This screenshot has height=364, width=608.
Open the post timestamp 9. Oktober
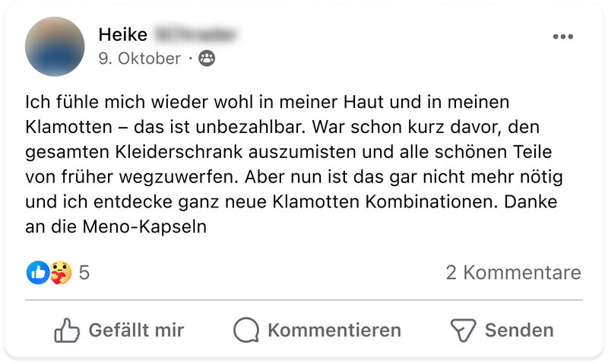[x=140, y=58]
